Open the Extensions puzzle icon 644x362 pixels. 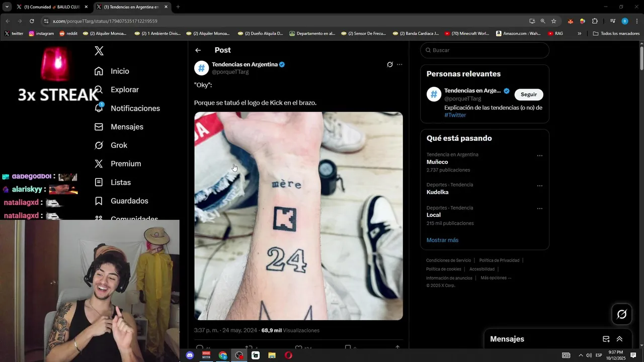pos(595,21)
